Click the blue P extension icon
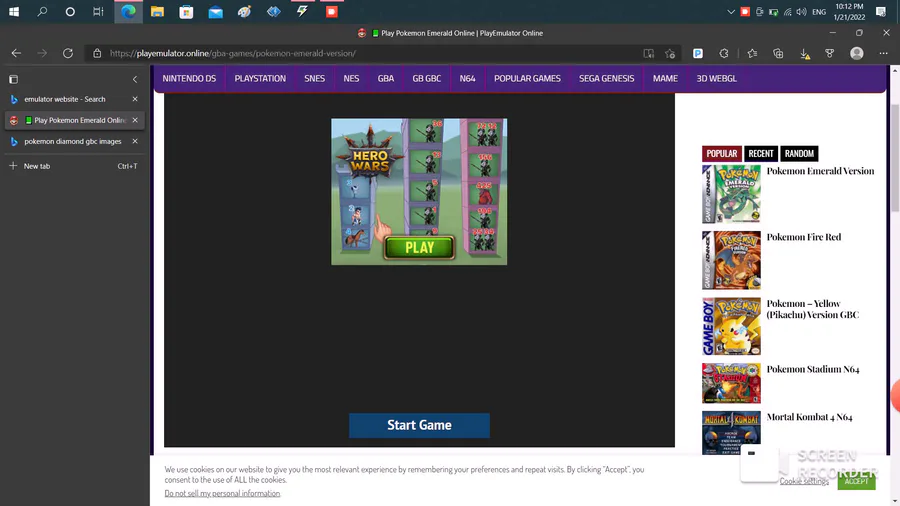This screenshot has width=900, height=506. point(698,53)
